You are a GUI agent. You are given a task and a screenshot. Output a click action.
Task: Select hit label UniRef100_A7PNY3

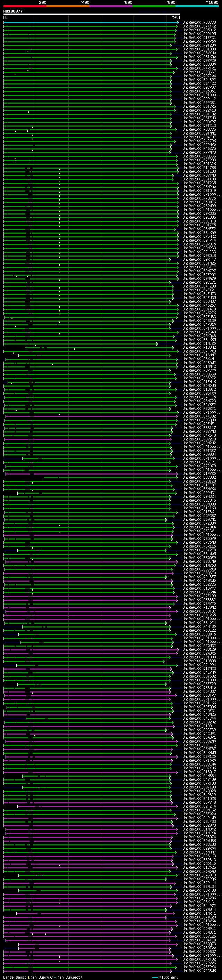199,153
